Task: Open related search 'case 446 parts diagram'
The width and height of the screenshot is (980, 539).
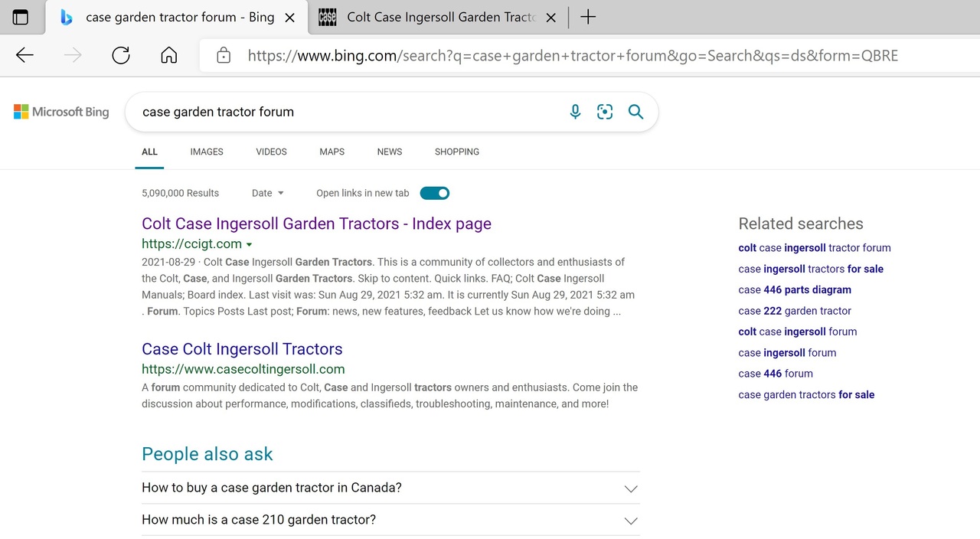Action: (x=795, y=289)
